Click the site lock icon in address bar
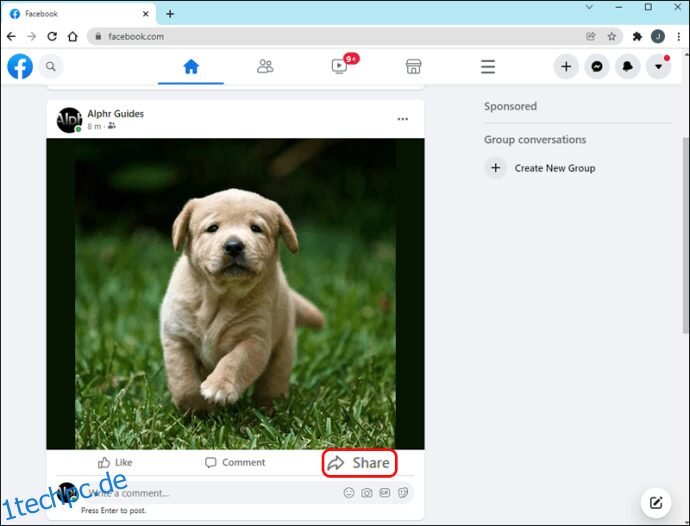 pos(99,37)
